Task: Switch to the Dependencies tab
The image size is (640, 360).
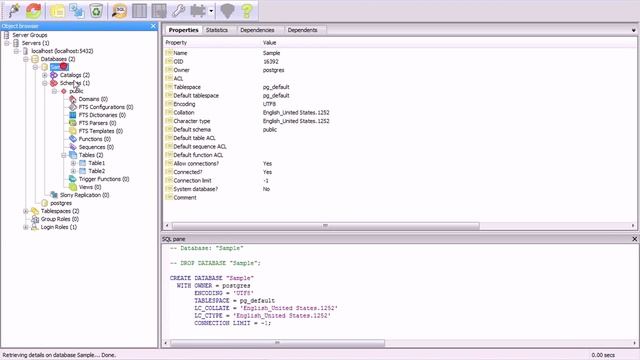Action: (x=257, y=30)
